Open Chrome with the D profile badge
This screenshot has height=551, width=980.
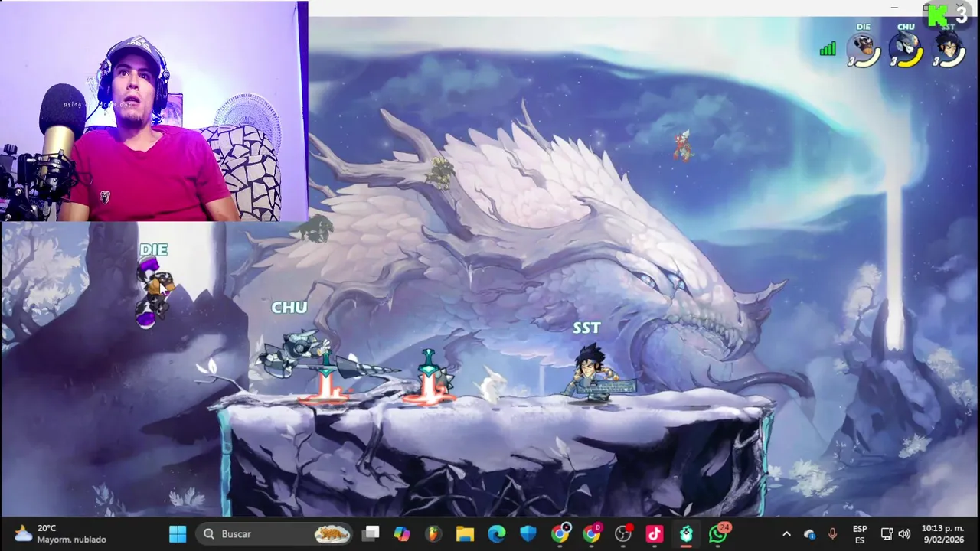[592, 533]
